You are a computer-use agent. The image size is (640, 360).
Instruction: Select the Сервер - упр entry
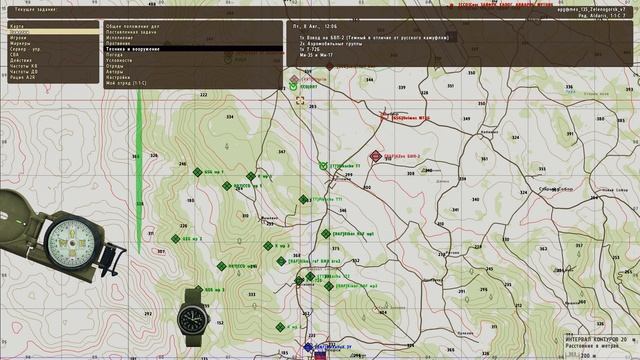(x=25, y=49)
